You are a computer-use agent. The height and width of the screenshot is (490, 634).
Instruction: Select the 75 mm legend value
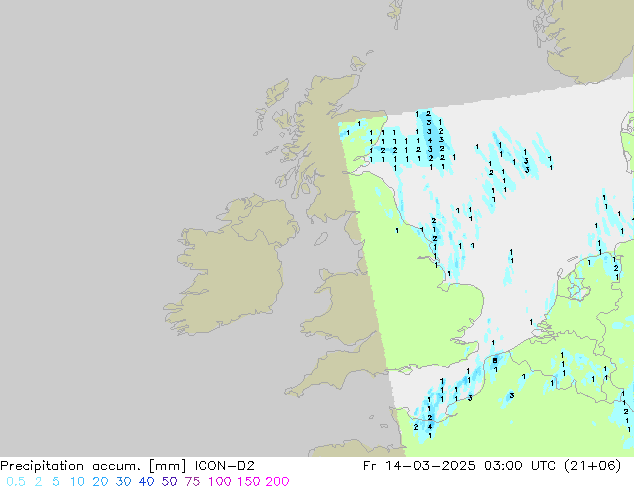click(x=192, y=482)
